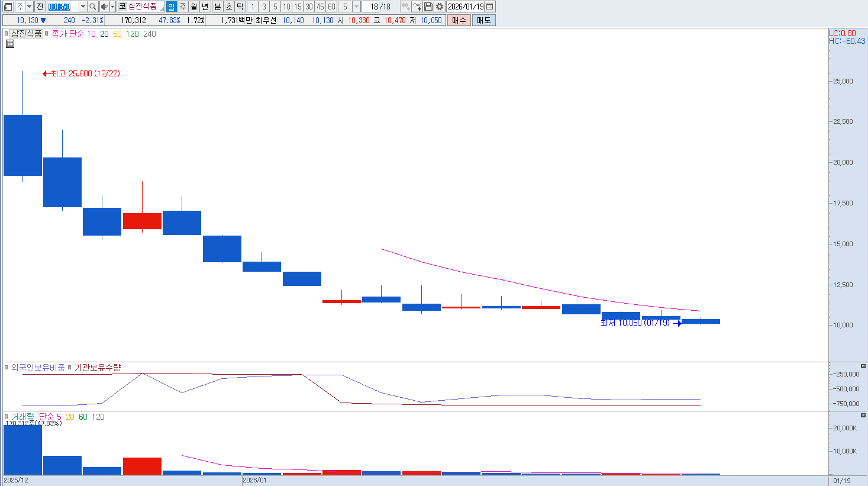Click the speaker sound icon in toolbar
The image size is (868, 486).
click(x=104, y=7)
